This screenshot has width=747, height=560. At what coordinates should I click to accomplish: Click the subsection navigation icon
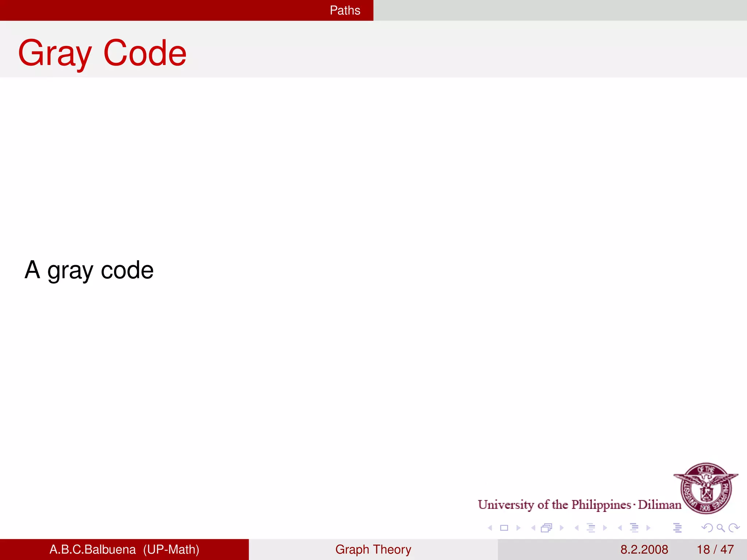[x=591, y=528]
